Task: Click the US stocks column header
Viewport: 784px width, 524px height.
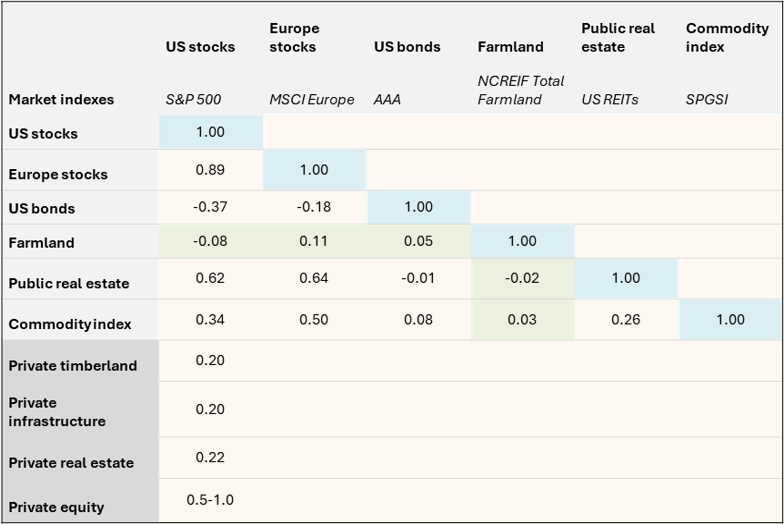Action: point(201,46)
